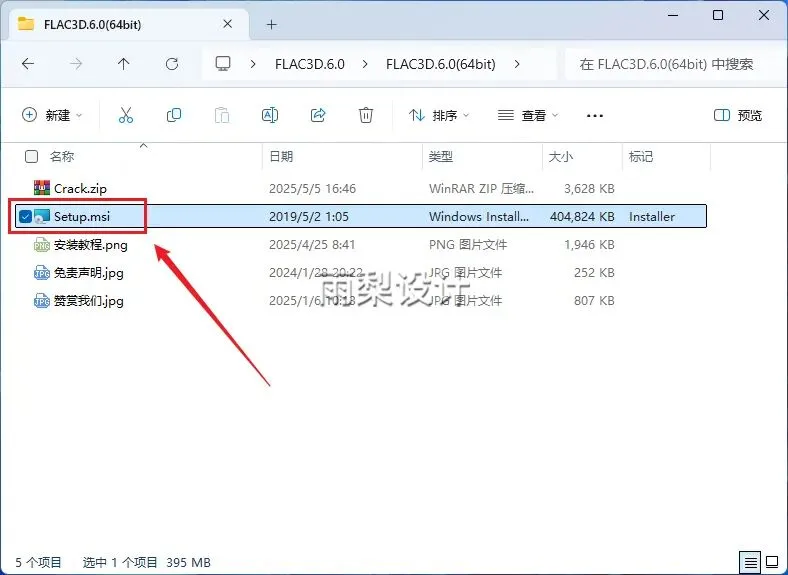
Task: Click the date 2025/4/25 8:41
Action: click(312, 245)
